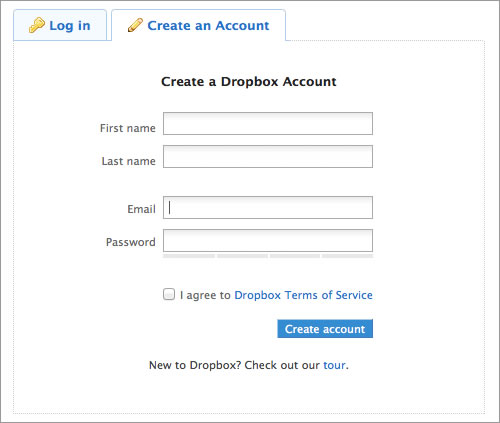Follow the tour link
This screenshot has height=423, width=500.
tap(334, 365)
